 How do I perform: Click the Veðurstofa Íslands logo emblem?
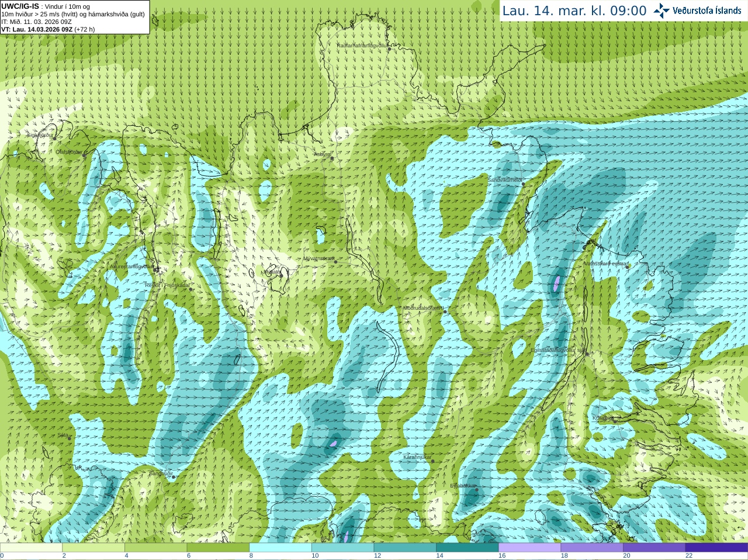pyautogui.click(x=662, y=11)
